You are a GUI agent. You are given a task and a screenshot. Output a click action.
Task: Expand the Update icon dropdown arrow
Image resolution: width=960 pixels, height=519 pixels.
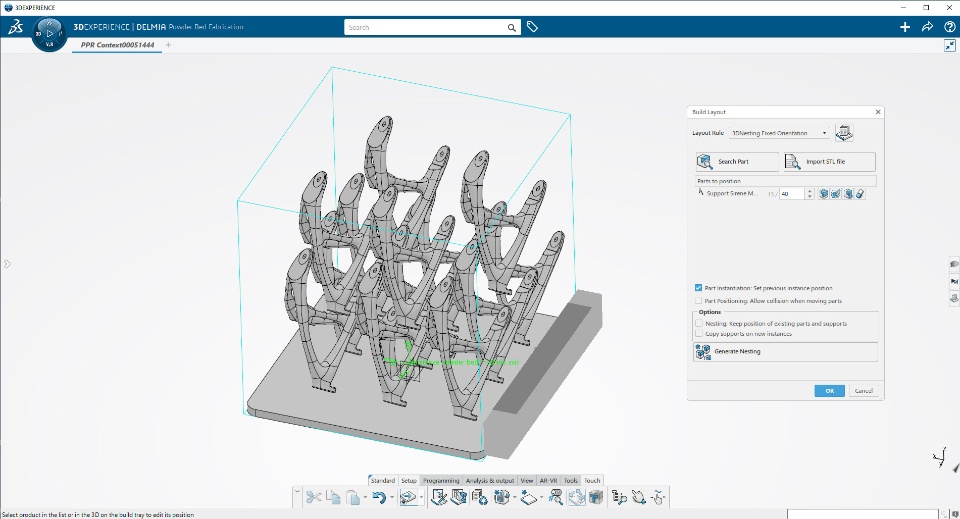point(421,497)
